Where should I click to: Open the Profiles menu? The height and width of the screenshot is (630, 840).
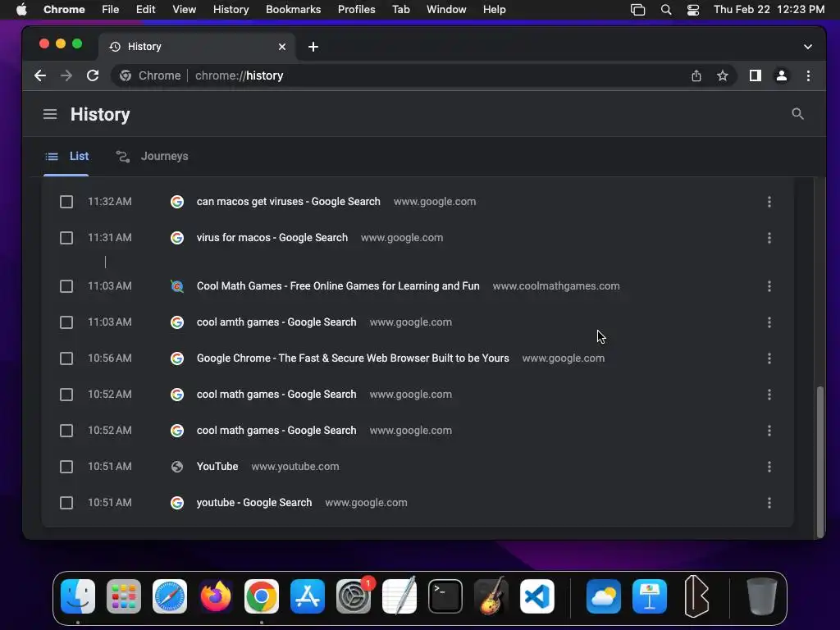coord(356,10)
